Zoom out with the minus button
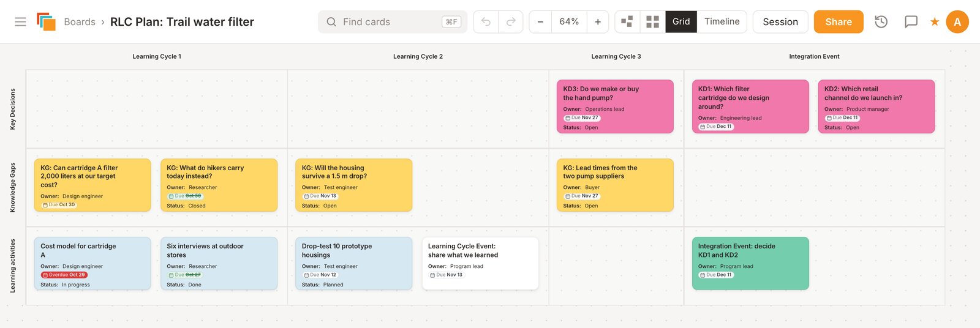Viewport: 980px width, 328px height. pyautogui.click(x=540, y=22)
